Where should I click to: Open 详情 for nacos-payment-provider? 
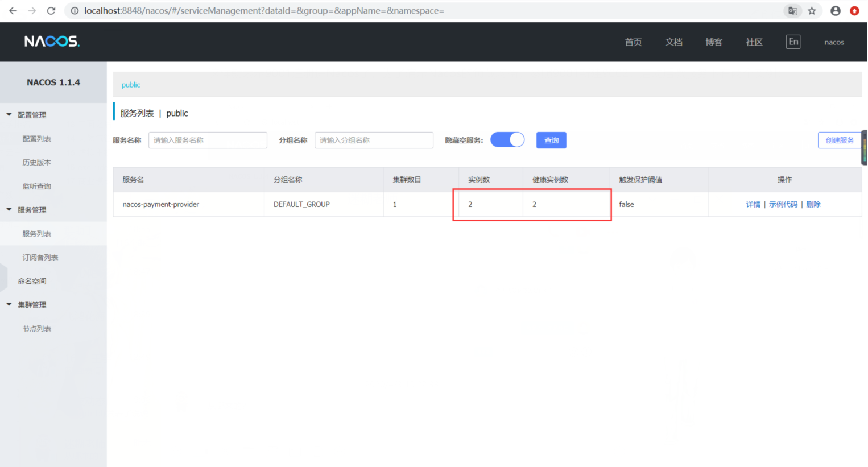coord(753,205)
